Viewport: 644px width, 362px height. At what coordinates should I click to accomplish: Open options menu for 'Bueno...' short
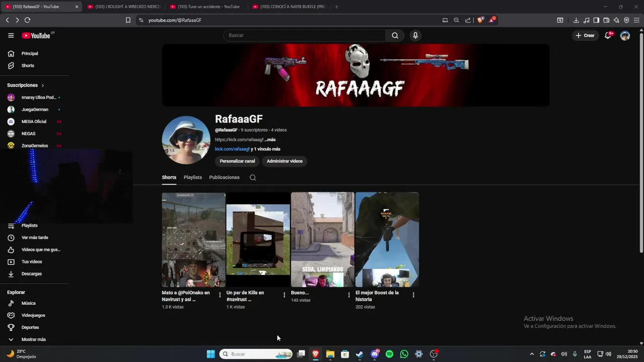[349, 295]
